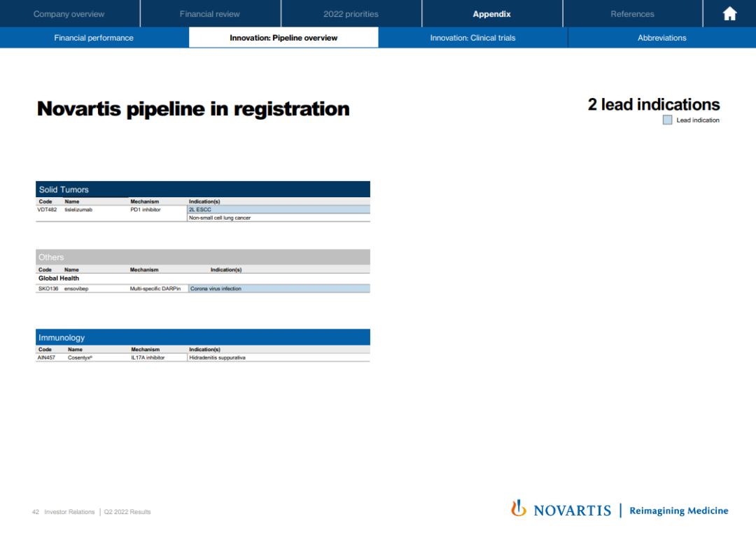Select Innovation: Pipeline overview sub-tab

pos(283,38)
